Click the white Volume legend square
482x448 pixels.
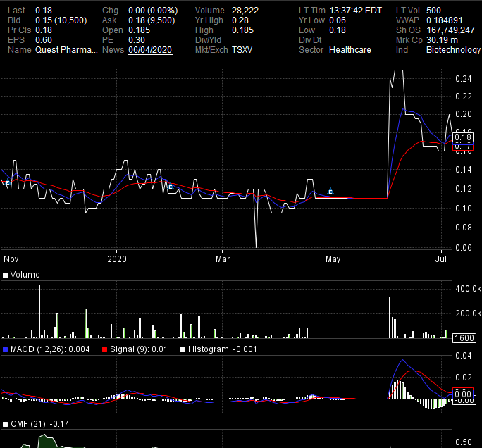5,275
